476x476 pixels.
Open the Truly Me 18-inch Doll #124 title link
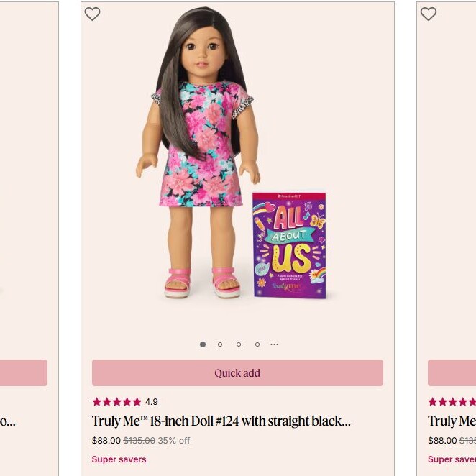221,421
